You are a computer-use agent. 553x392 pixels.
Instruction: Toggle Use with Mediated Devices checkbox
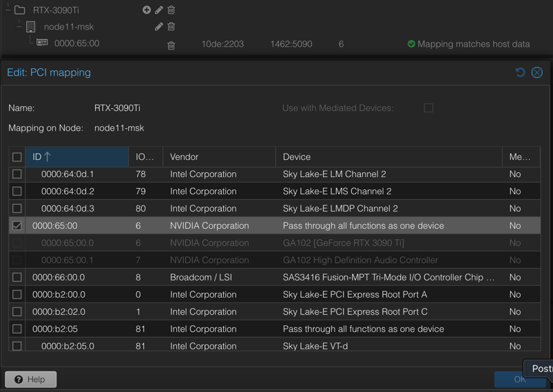(428, 108)
